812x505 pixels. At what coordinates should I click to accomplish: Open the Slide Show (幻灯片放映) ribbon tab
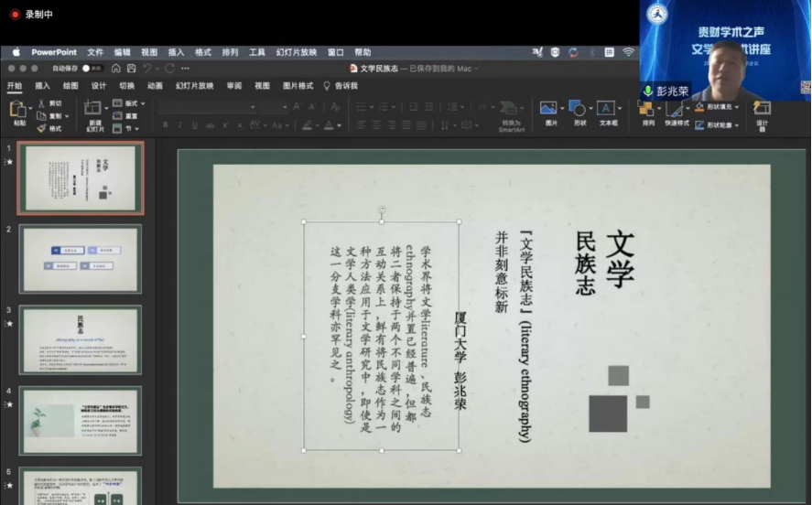click(194, 86)
